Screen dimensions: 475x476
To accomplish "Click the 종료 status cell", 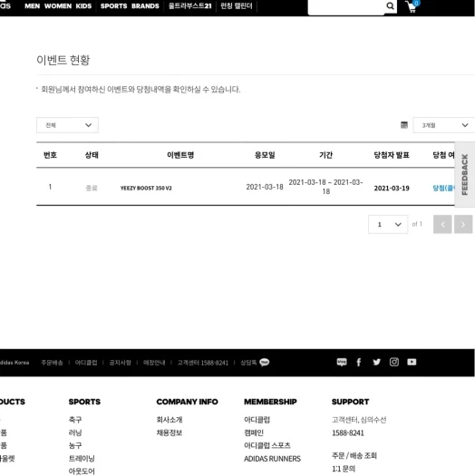I will [x=92, y=188].
